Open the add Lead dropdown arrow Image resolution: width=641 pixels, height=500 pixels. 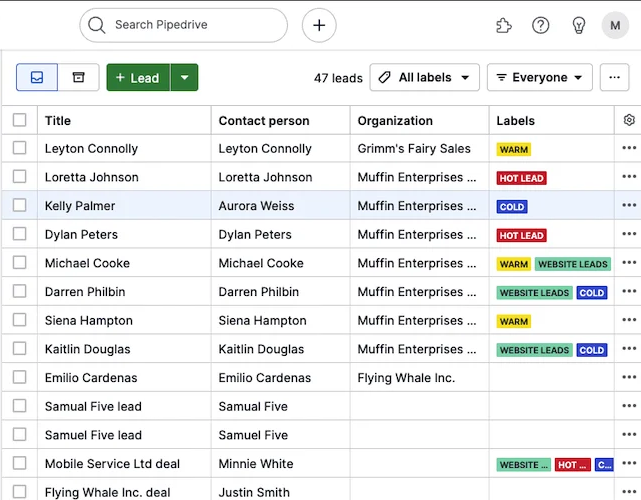pyautogui.click(x=184, y=77)
